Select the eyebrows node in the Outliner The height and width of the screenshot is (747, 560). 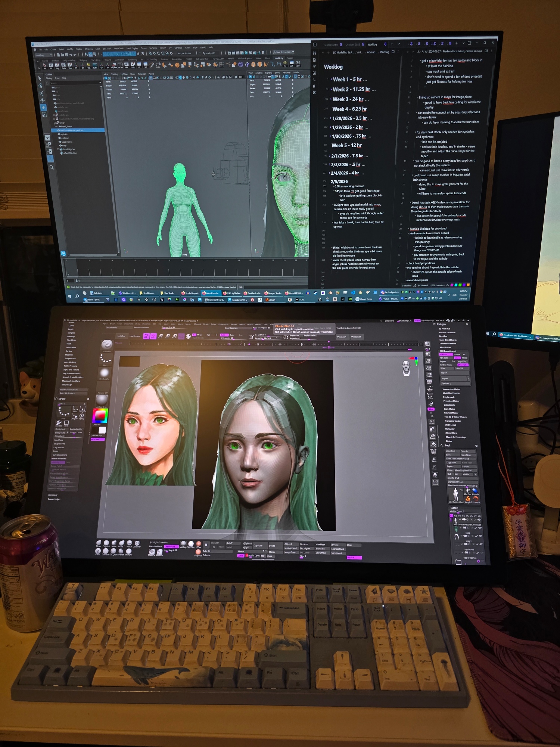click(65, 138)
